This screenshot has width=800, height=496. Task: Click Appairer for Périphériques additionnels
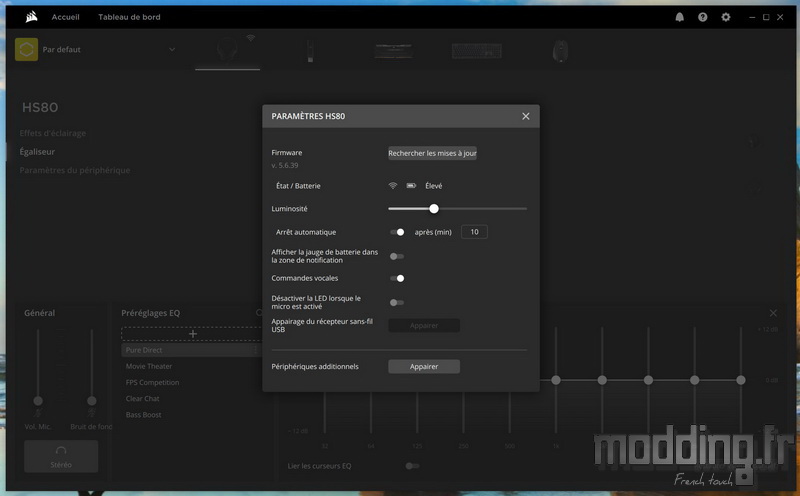pyautogui.click(x=423, y=366)
